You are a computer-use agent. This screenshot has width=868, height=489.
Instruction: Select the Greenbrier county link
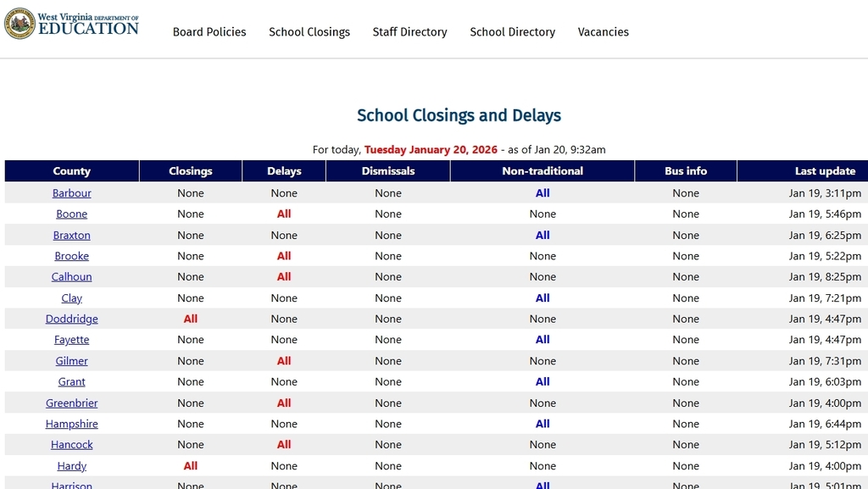point(71,403)
